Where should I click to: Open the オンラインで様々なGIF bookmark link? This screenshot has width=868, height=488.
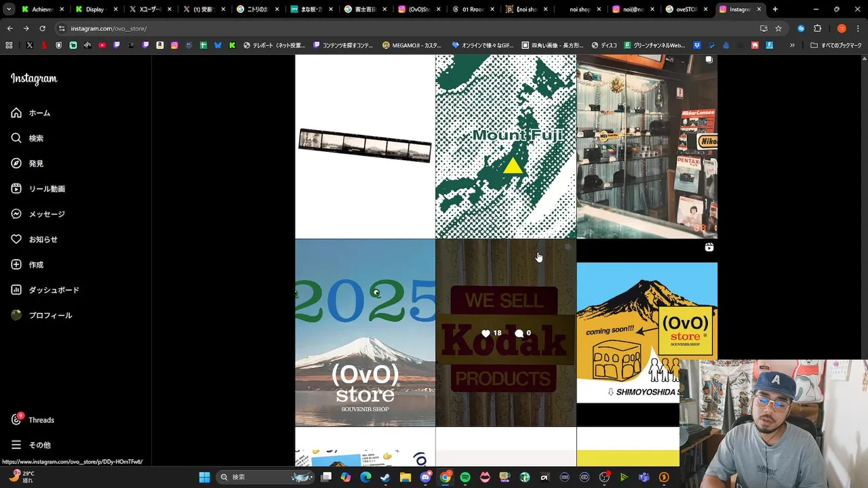[x=484, y=45]
